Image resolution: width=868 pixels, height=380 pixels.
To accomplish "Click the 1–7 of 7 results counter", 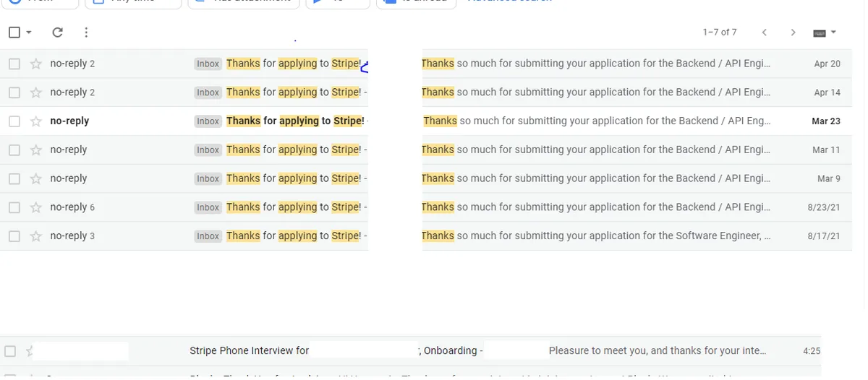I will click(719, 33).
